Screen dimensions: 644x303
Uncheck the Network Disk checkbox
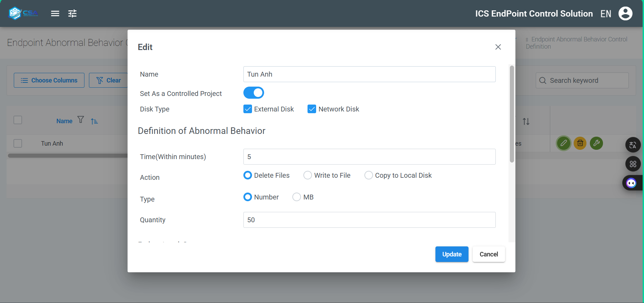click(x=312, y=109)
